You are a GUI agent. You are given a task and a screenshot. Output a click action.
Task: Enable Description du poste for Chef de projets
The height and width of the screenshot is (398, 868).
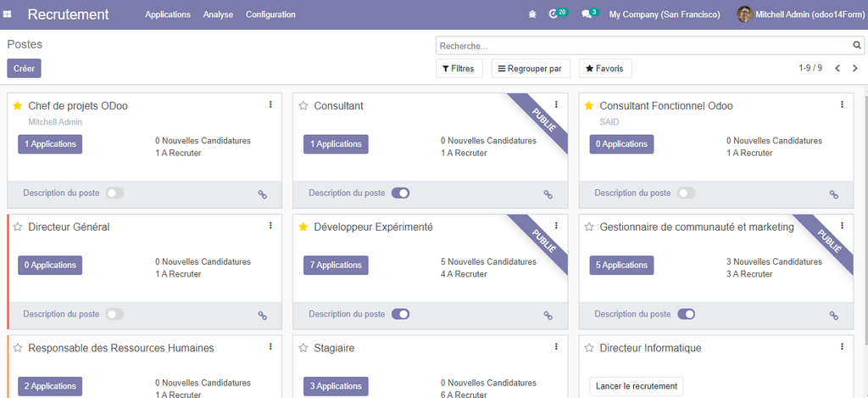pos(114,193)
